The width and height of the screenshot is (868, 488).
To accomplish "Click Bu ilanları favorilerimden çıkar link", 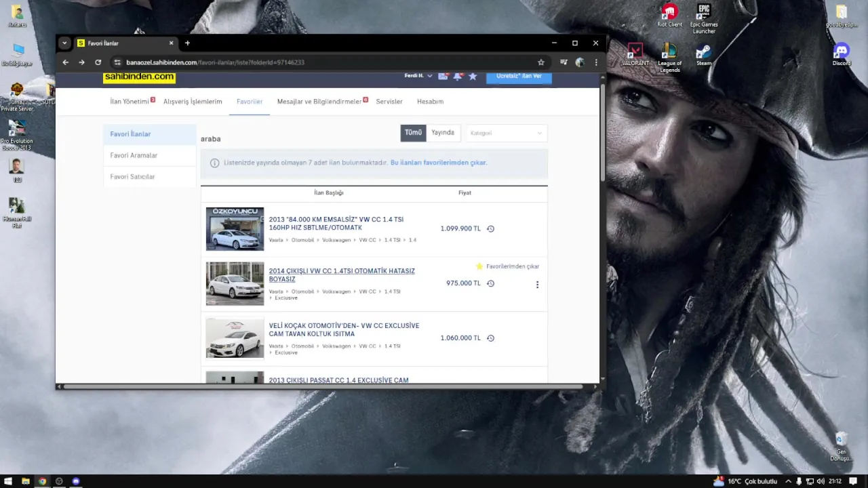I will point(439,163).
